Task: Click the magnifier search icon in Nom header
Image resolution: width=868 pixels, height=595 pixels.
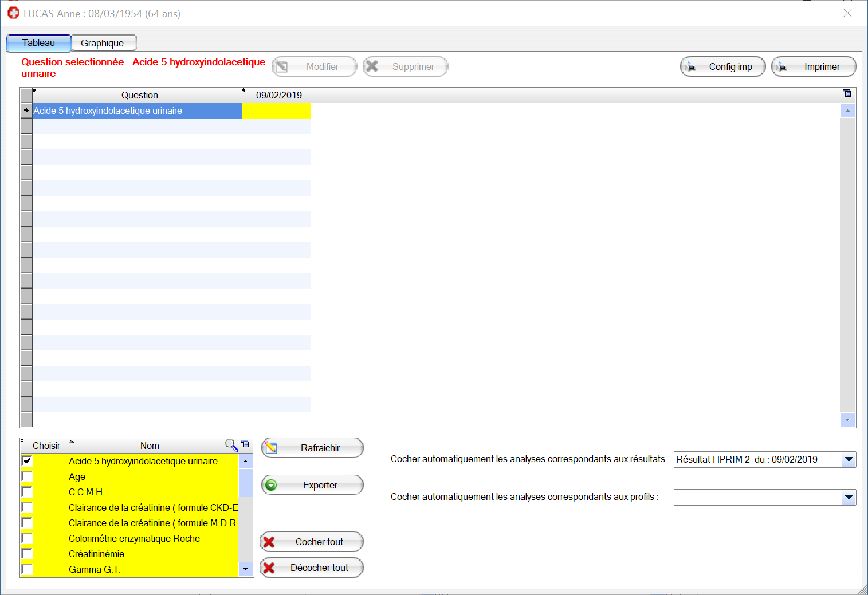Action: point(231,445)
